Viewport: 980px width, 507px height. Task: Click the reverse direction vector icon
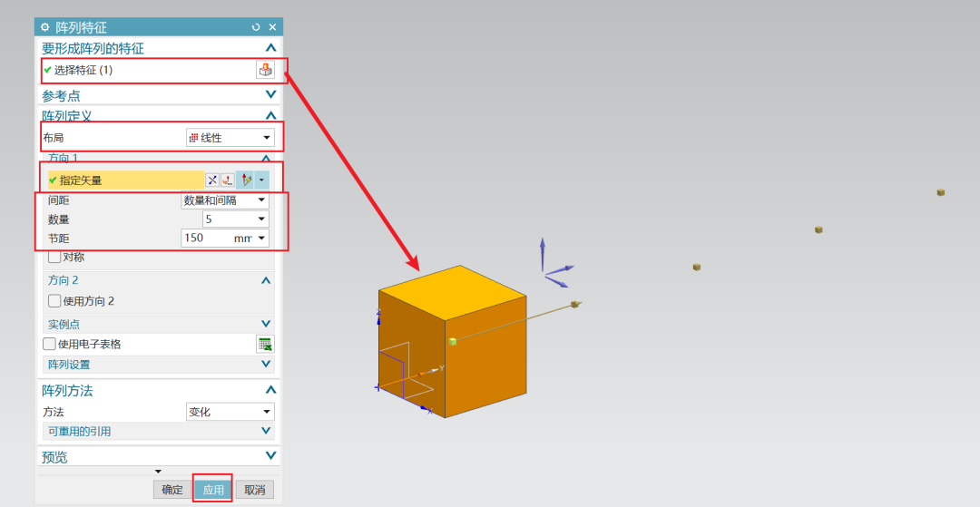(x=212, y=180)
